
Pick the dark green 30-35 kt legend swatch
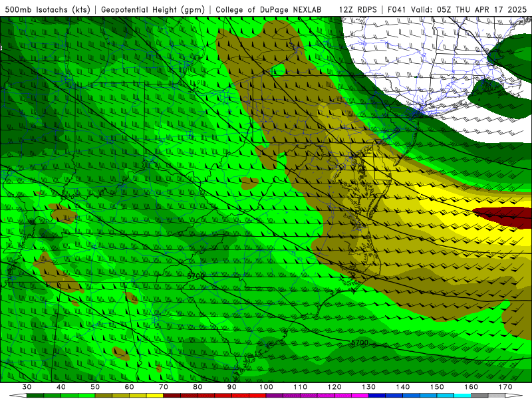click(35, 395)
